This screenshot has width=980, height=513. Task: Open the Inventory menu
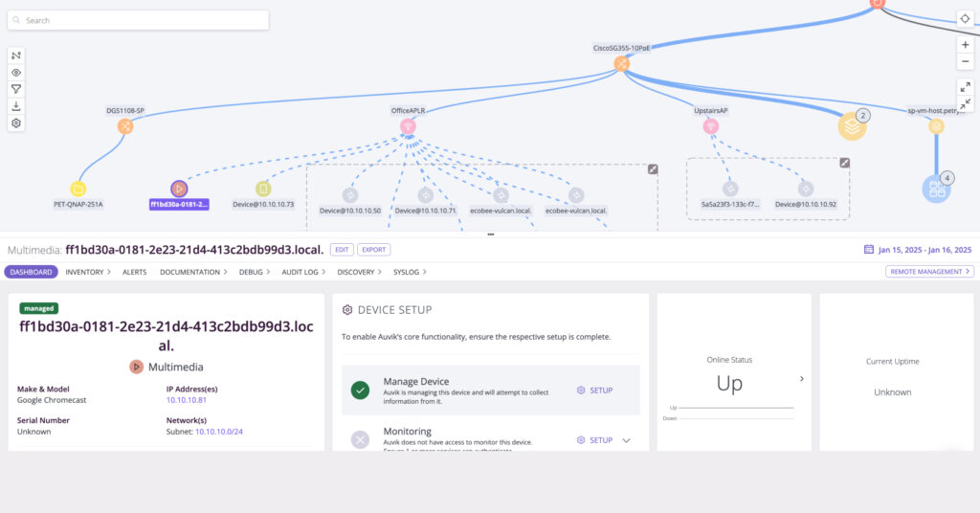[x=87, y=272]
